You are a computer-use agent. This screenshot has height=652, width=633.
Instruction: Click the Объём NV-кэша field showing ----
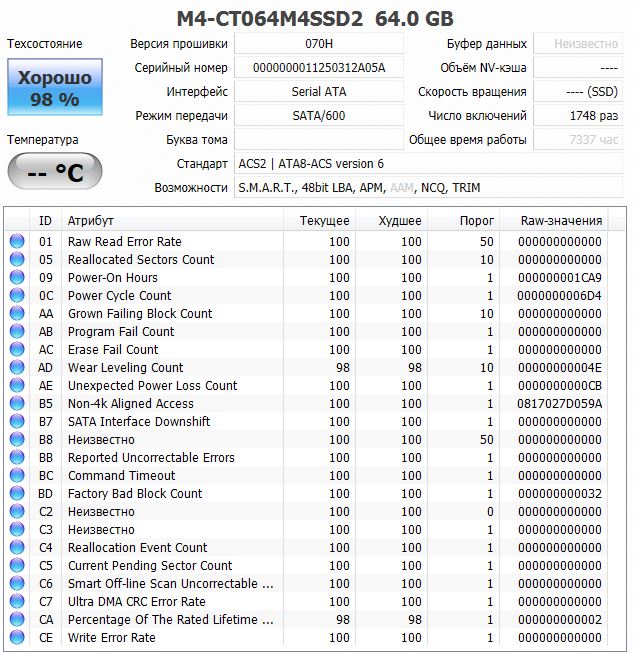tap(578, 67)
